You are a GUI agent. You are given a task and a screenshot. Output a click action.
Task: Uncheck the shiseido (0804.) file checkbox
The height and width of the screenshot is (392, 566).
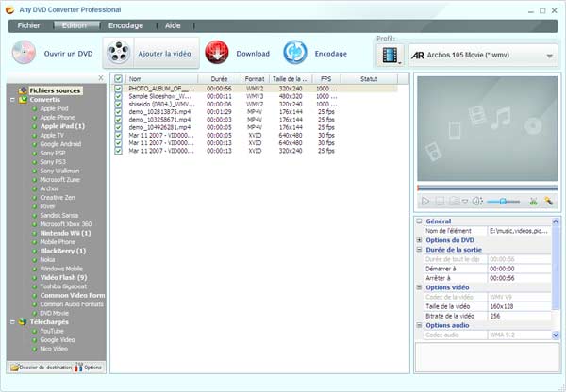click(x=118, y=104)
